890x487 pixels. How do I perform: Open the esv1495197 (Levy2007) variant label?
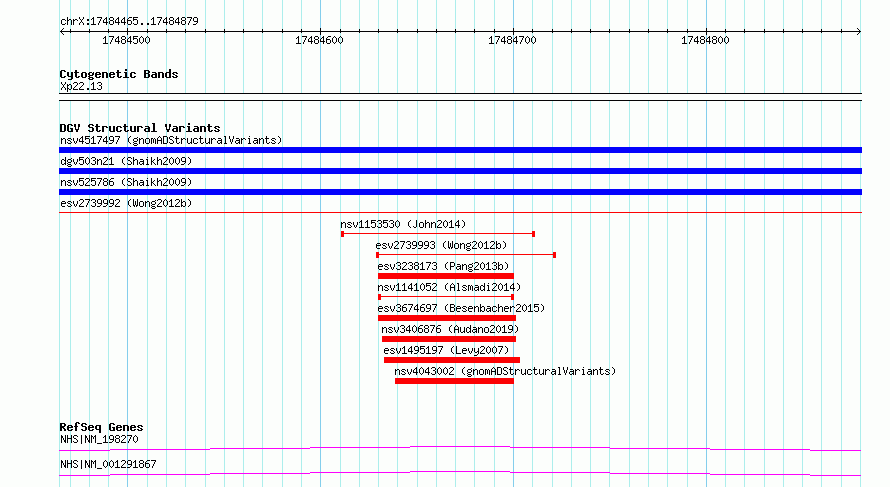coord(446,350)
